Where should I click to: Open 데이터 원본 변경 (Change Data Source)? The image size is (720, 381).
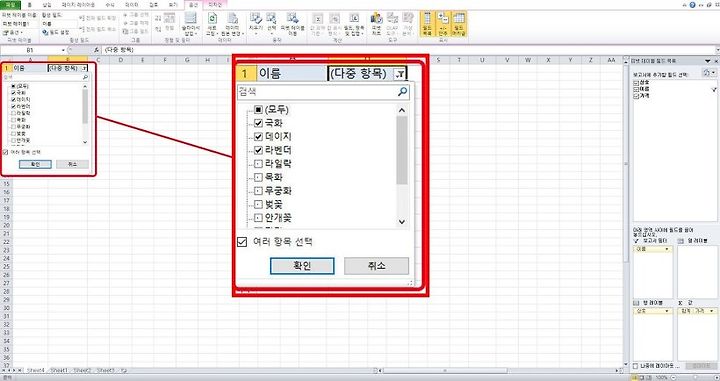(x=233, y=24)
